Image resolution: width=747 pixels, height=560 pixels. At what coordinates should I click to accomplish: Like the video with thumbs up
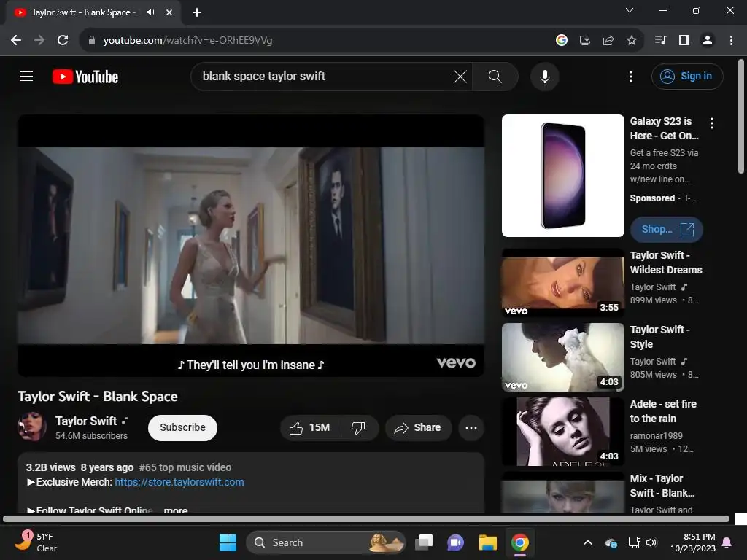[x=310, y=427]
